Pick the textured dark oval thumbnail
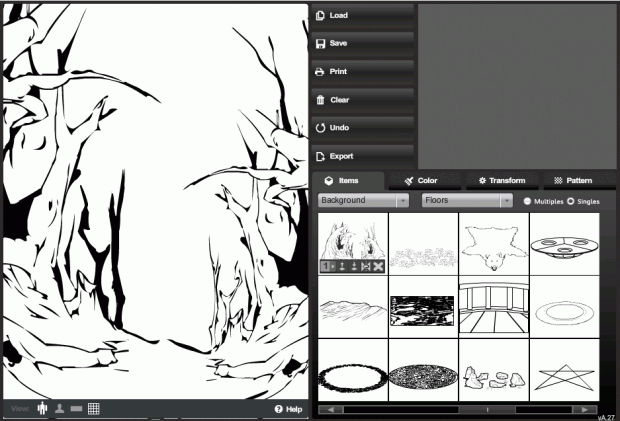The image size is (620, 421). [x=423, y=370]
